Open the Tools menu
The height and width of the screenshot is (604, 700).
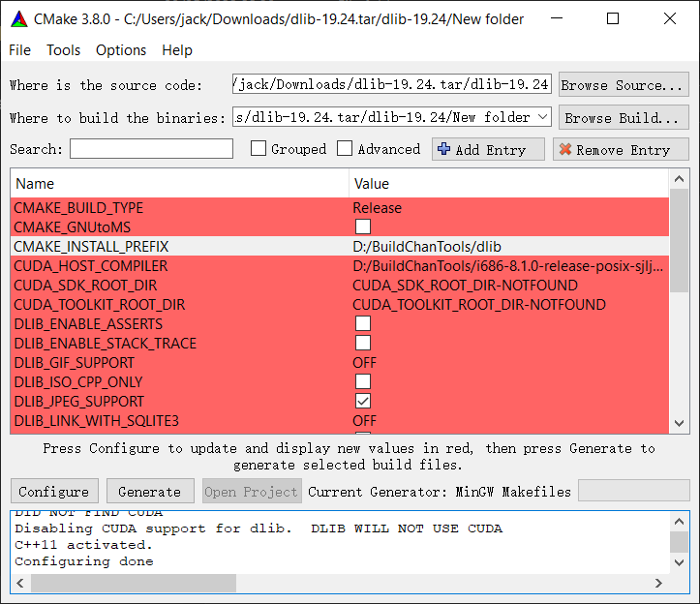pos(64,50)
